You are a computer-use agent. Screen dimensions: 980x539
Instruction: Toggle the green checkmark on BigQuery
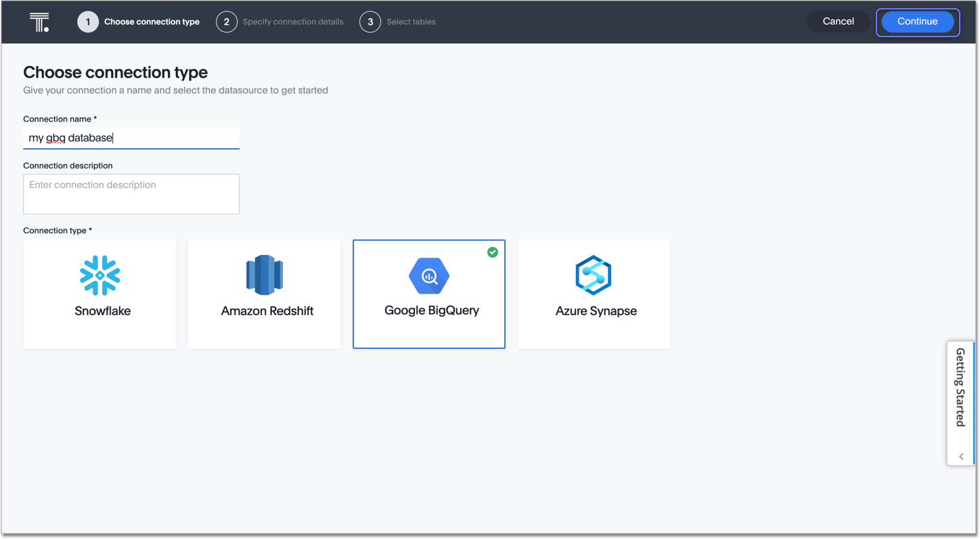tap(493, 252)
